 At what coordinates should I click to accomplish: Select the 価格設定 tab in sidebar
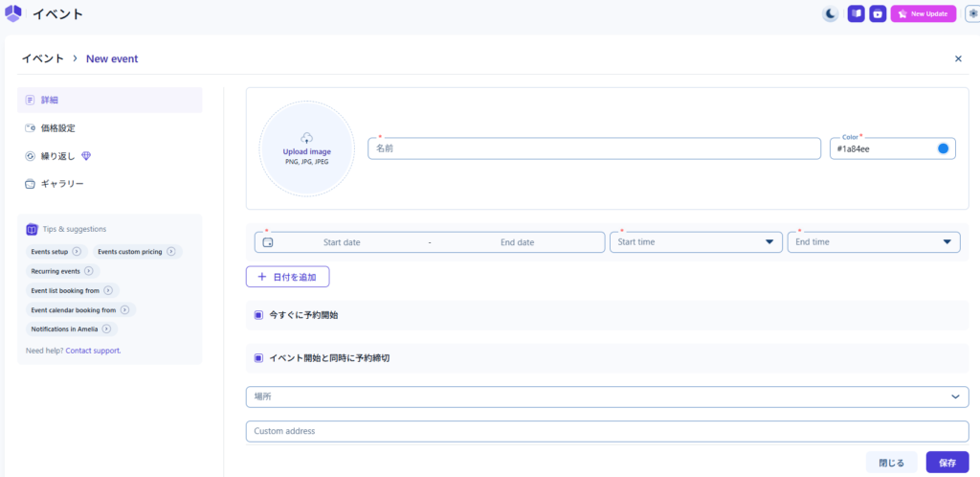point(57,127)
